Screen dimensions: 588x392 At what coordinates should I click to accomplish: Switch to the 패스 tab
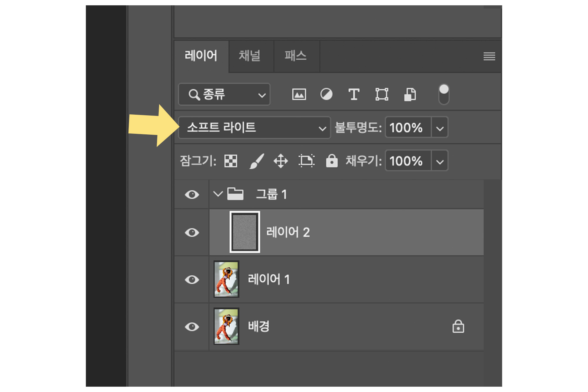coord(295,56)
